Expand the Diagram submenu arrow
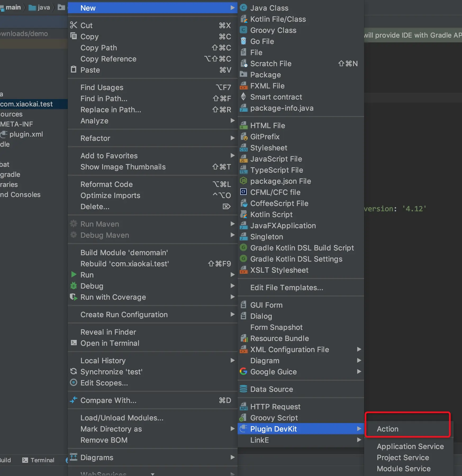 (x=359, y=361)
